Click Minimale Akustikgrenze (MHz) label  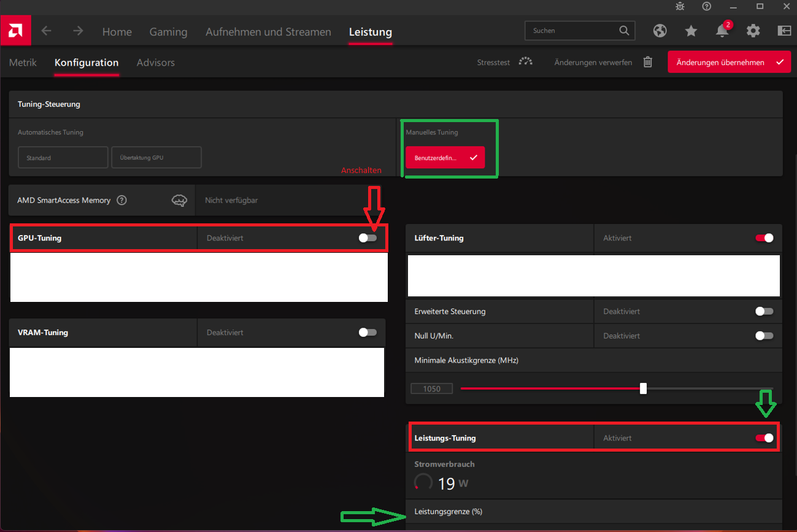coord(466,360)
